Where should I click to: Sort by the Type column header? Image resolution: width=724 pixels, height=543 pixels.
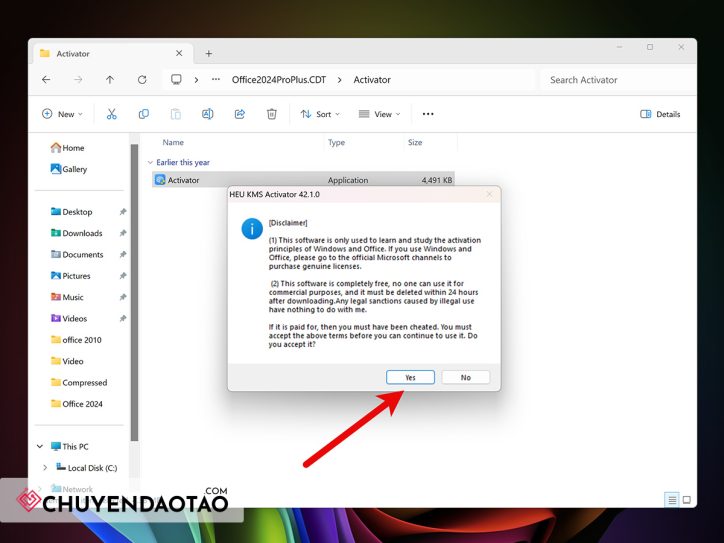337,142
